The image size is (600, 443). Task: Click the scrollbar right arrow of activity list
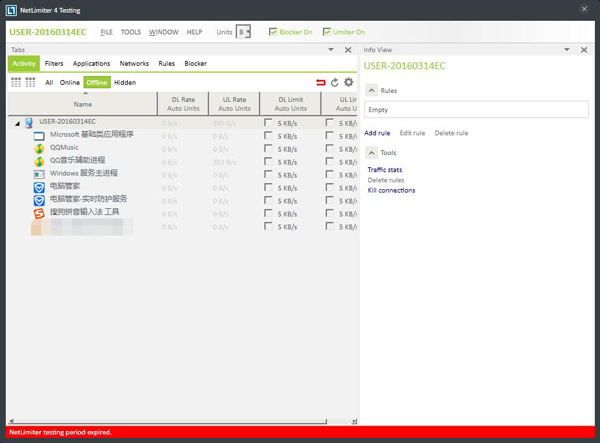pyautogui.click(x=354, y=421)
